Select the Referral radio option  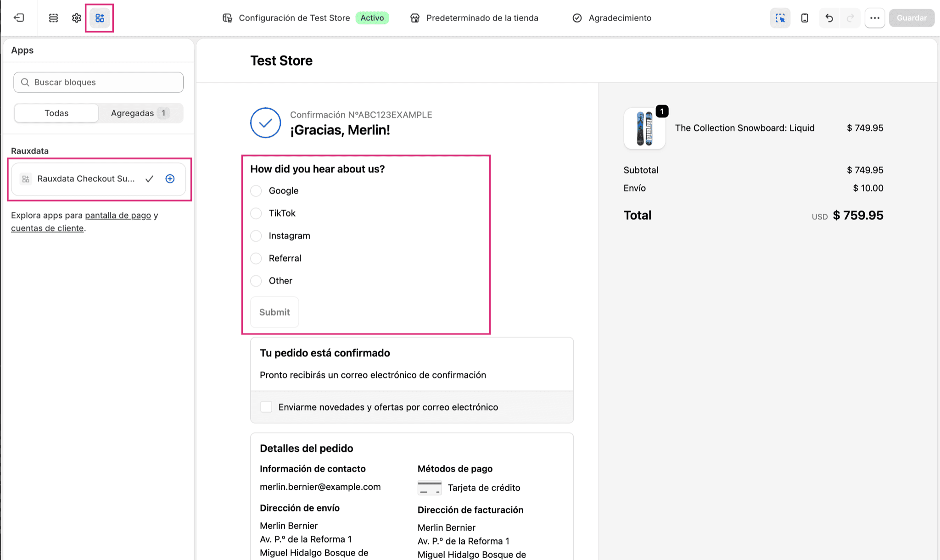pos(256,258)
